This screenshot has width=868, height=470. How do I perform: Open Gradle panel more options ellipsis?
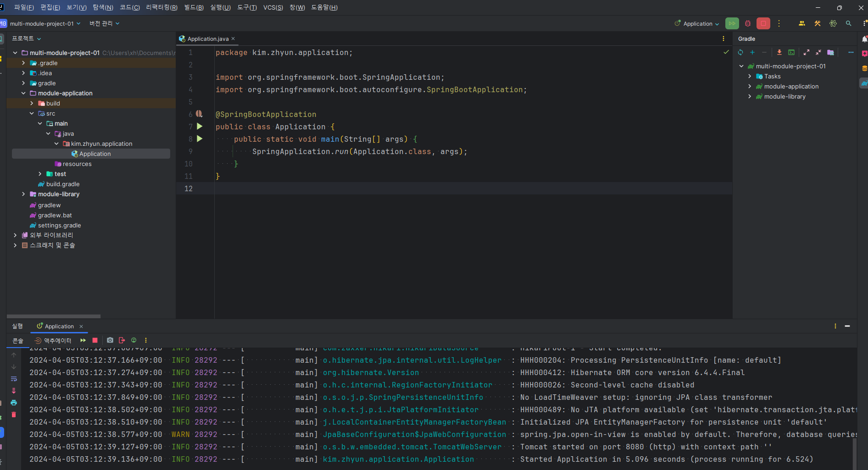(851, 52)
